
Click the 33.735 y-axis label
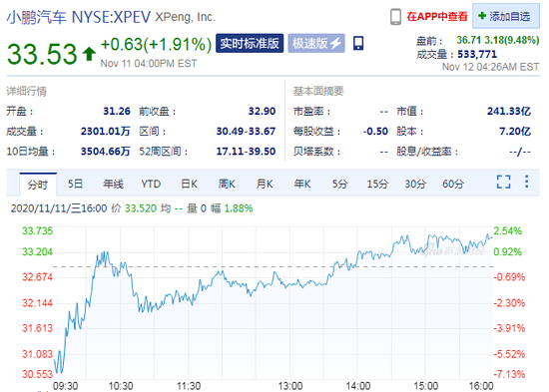pyautogui.click(x=37, y=231)
